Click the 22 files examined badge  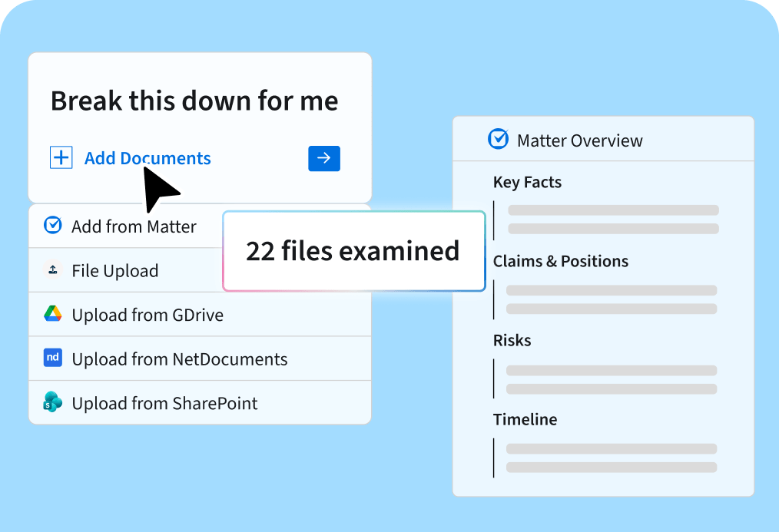coord(353,251)
